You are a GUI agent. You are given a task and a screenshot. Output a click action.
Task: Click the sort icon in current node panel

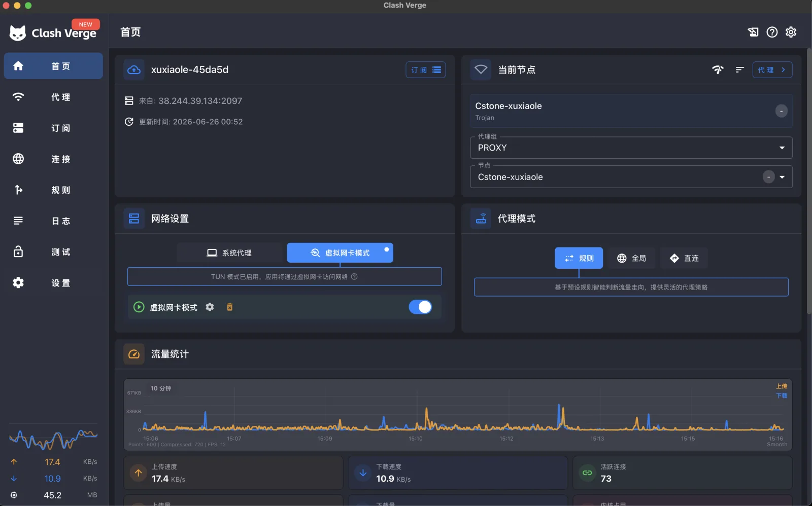[x=739, y=69]
